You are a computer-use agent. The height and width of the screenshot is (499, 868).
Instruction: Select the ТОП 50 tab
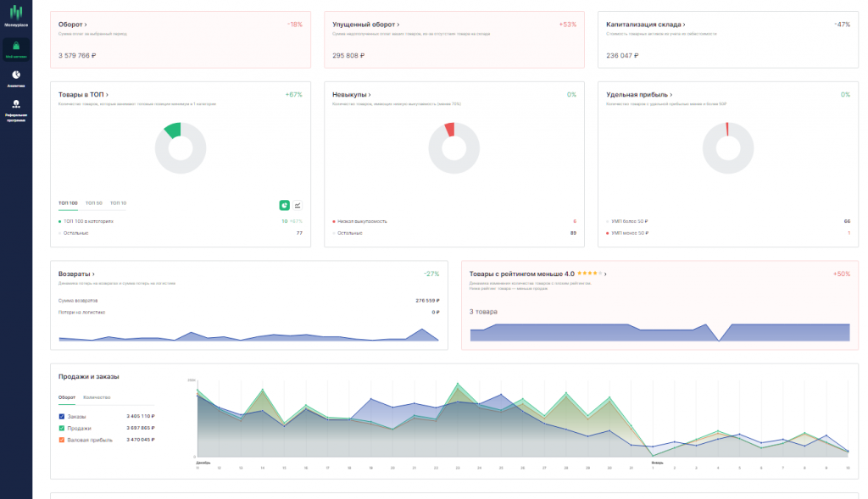(x=93, y=203)
